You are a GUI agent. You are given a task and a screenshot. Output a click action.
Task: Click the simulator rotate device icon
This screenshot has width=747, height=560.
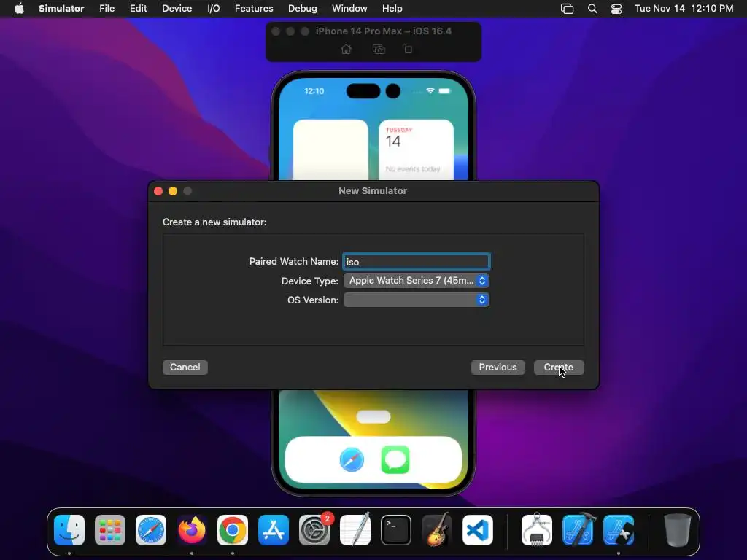pyautogui.click(x=408, y=50)
